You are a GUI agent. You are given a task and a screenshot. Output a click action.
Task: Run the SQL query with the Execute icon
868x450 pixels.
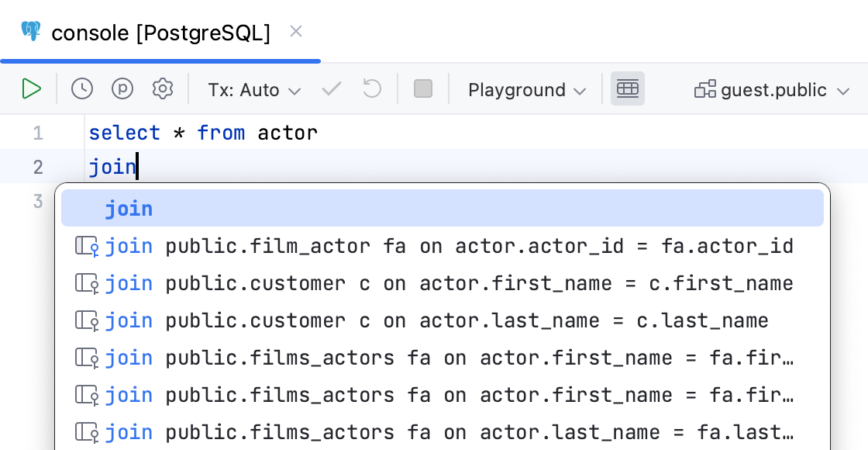click(x=32, y=88)
